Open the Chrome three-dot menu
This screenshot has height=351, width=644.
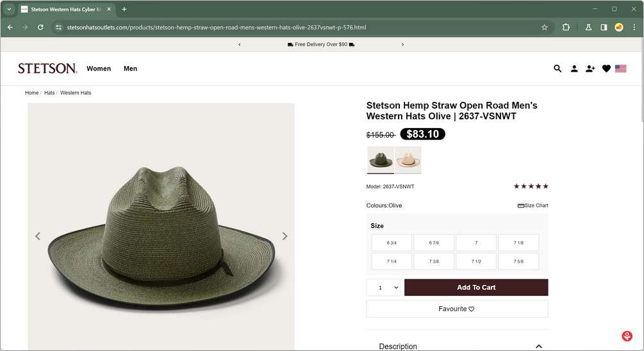(x=634, y=27)
